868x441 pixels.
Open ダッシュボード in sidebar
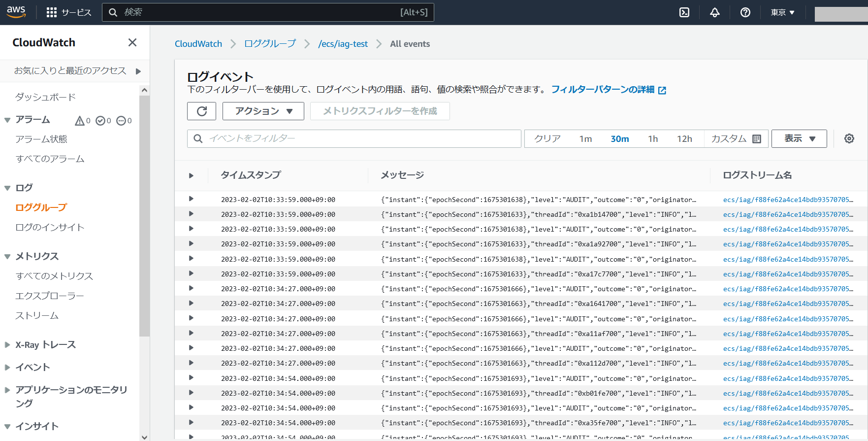pyautogui.click(x=46, y=97)
